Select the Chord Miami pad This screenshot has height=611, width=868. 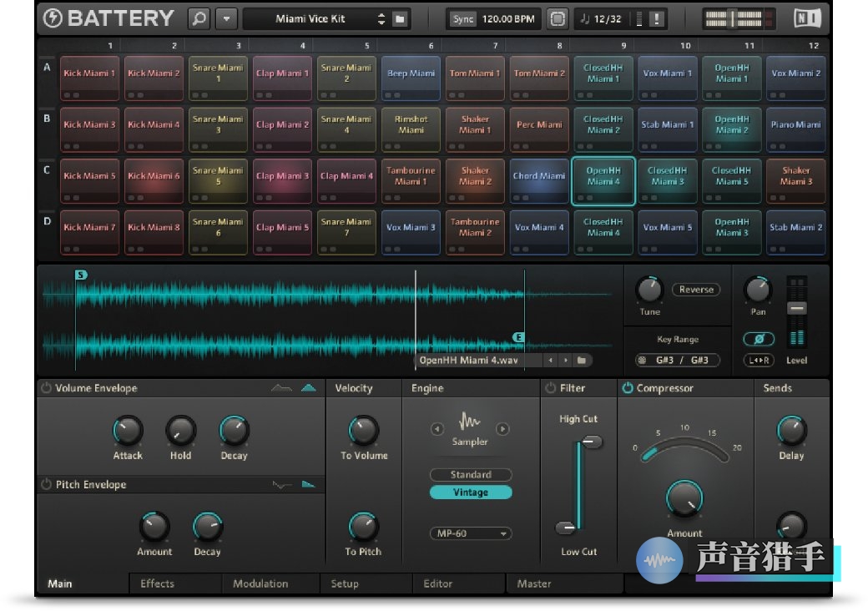(539, 180)
